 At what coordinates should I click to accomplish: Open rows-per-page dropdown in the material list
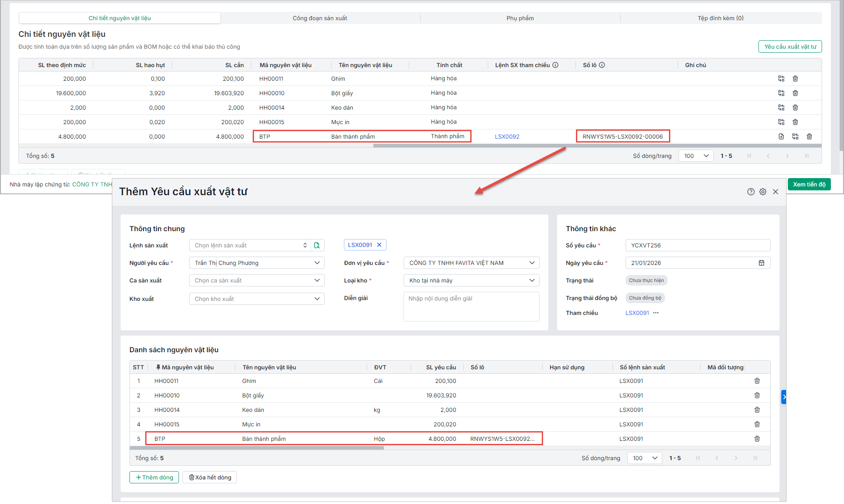pos(644,458)
